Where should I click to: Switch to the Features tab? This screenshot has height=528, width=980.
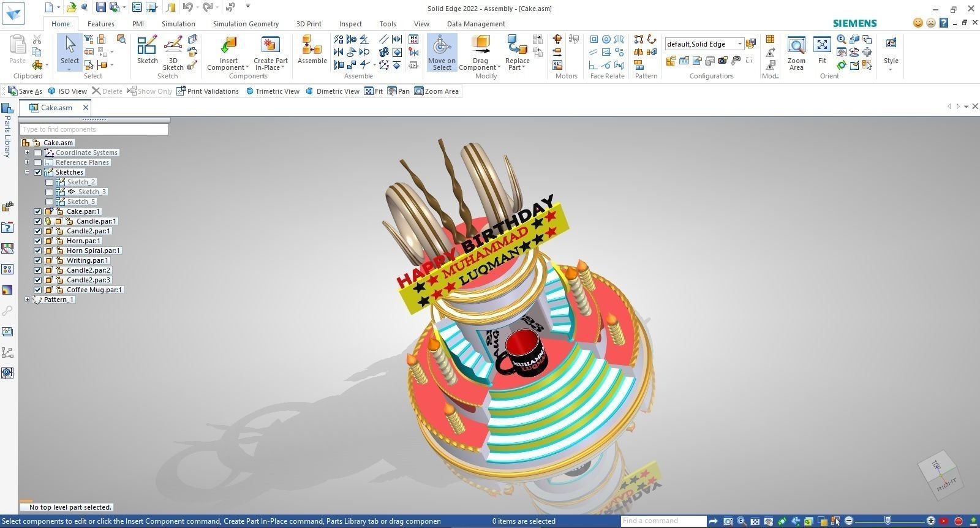[x=100, y=24]
